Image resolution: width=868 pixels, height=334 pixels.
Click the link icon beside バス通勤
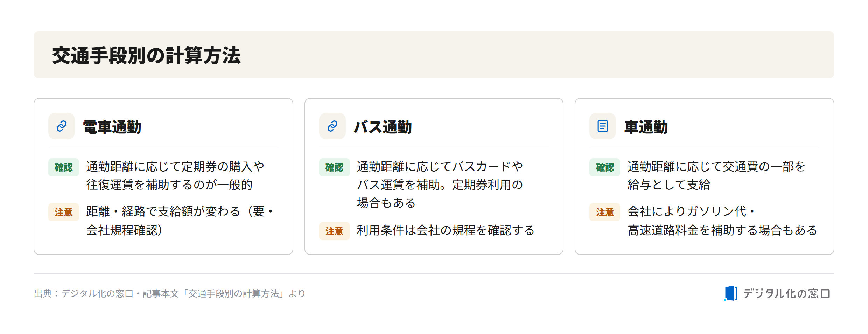(x=332, y=126)
